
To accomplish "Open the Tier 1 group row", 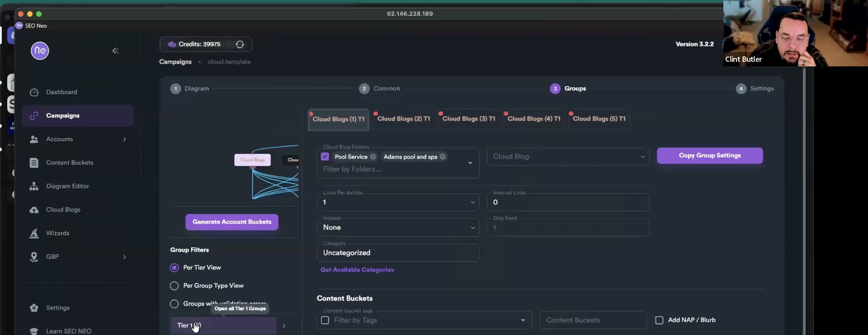I will click(x=223, y=326).
